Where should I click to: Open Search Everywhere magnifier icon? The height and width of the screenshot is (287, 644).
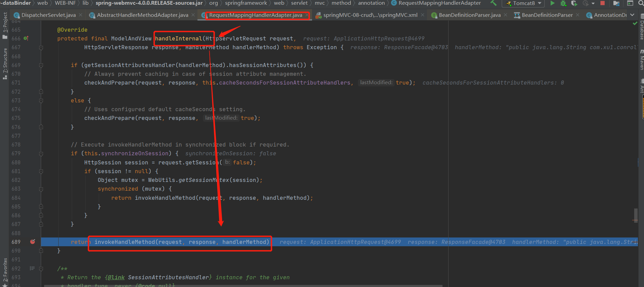click(641, 3)
